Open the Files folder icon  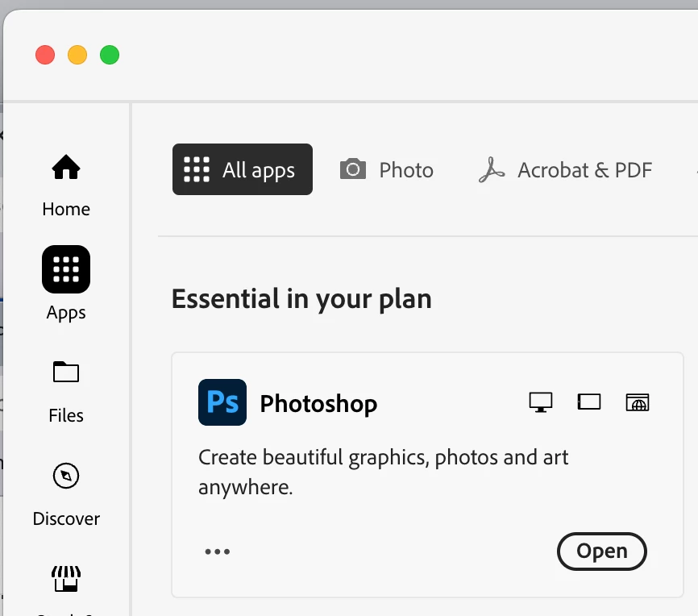[x=66, y=372]
